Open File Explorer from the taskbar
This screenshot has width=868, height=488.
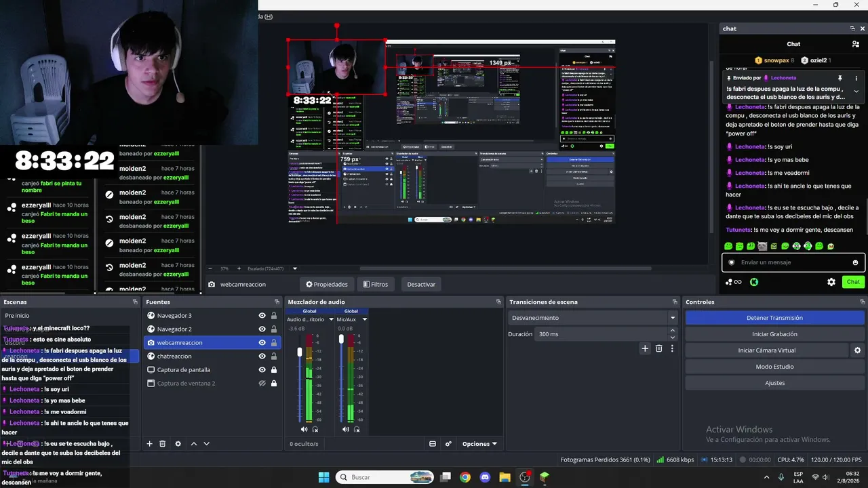(x=505, y=477)
